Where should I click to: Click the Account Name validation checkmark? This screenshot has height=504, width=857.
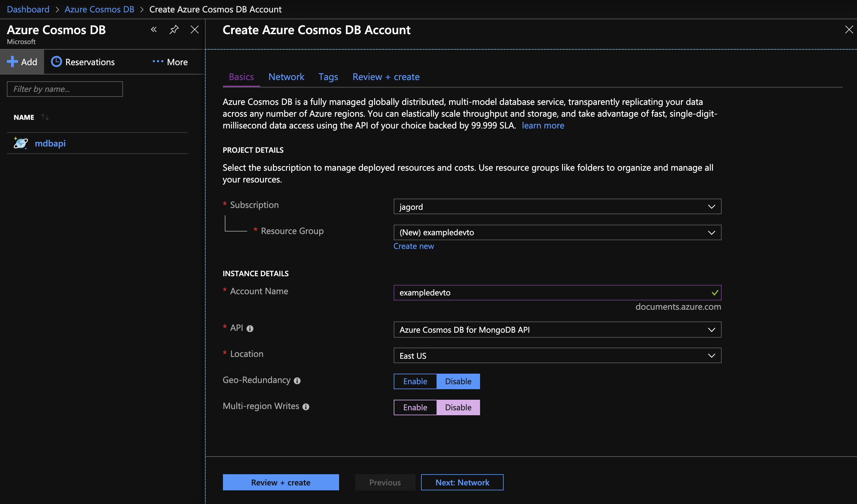[x=715, y=292]
